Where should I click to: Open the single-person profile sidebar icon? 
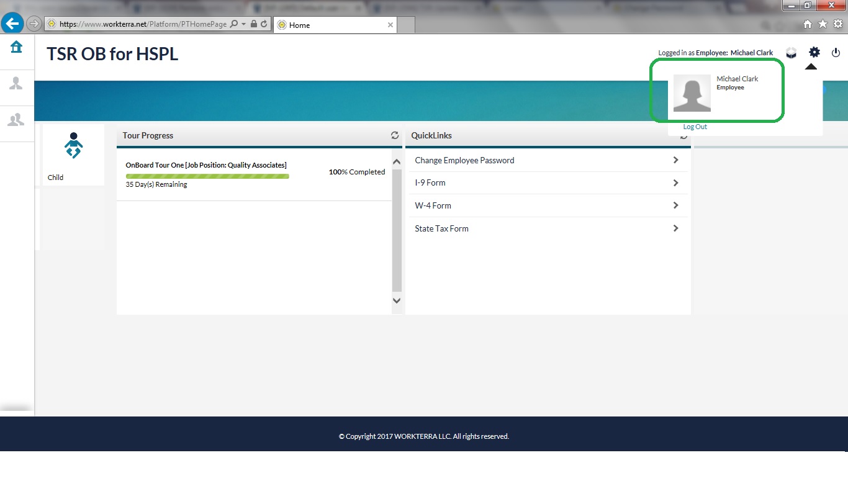(16, 83)
